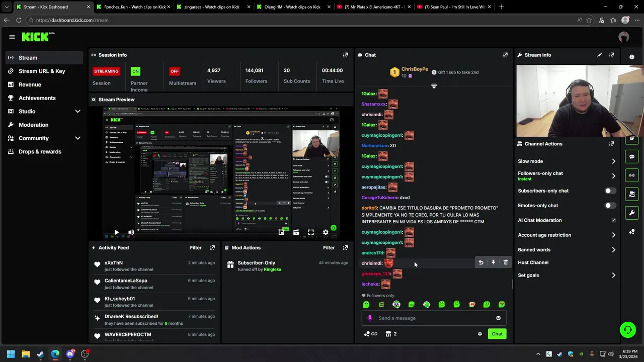Screen dimensions: 644x362
Task: Click the microphone icon in message box
Action: point(370,318)
